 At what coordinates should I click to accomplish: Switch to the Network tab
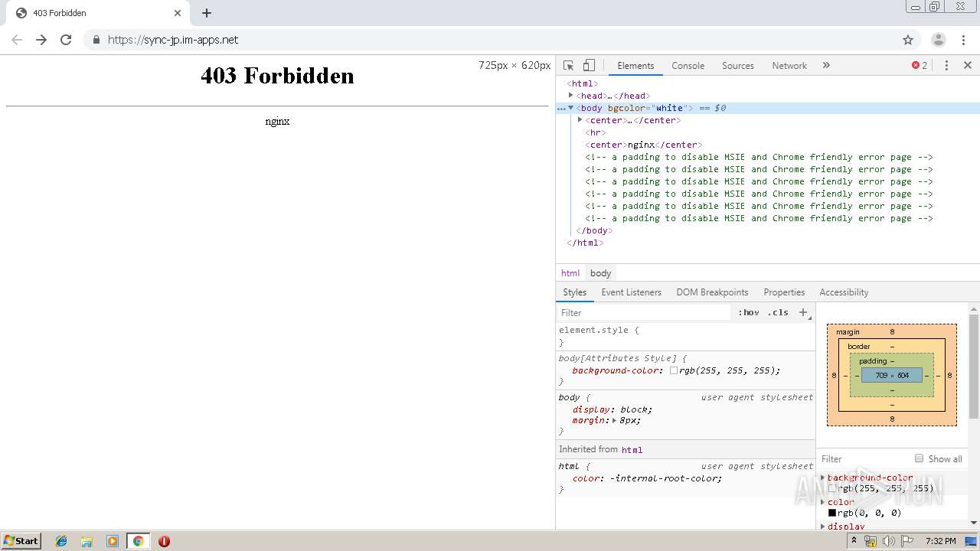coord(789,66)
